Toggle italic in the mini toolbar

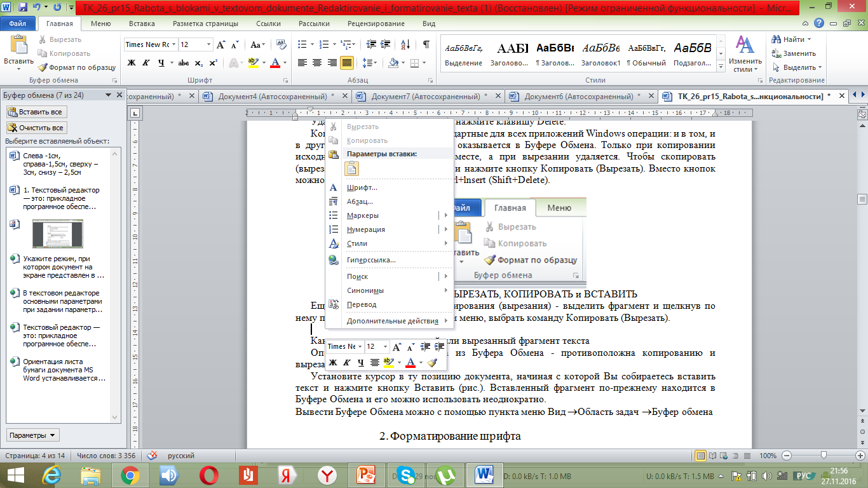coord(347,363)
